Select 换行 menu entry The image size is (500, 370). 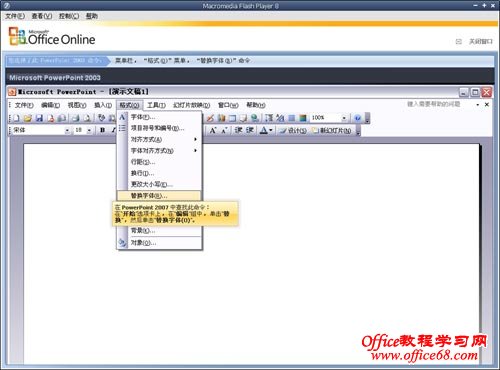pyautogui.click(x=159, y=173)
